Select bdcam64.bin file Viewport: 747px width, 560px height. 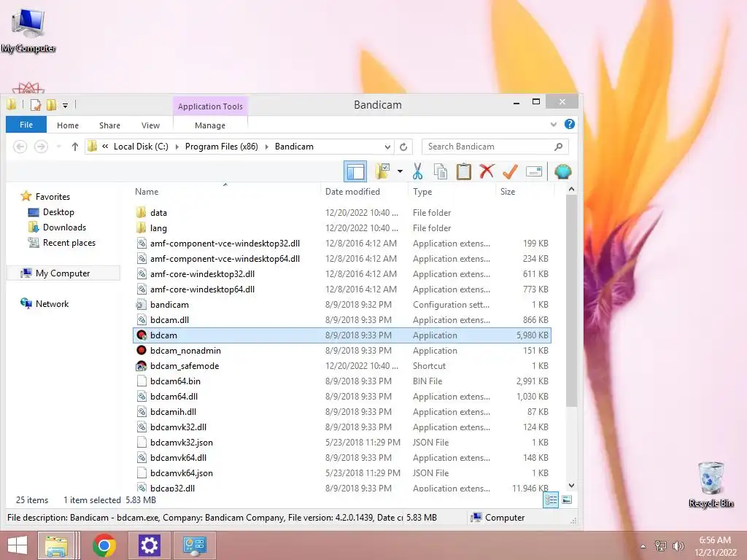(x=175, y=381)
